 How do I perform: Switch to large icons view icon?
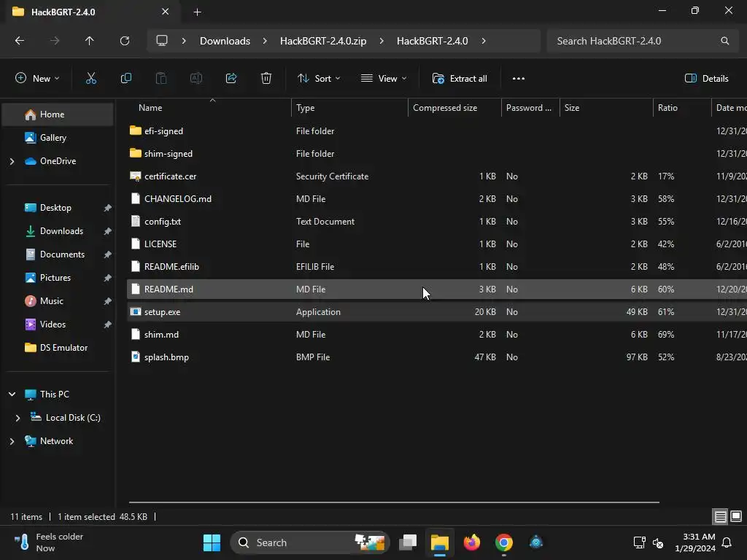point(736,516)
